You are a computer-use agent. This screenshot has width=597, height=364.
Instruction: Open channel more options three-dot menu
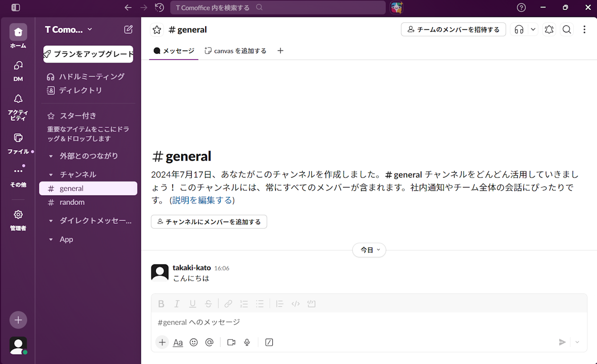pyautogui.click(x=585, y=29)
